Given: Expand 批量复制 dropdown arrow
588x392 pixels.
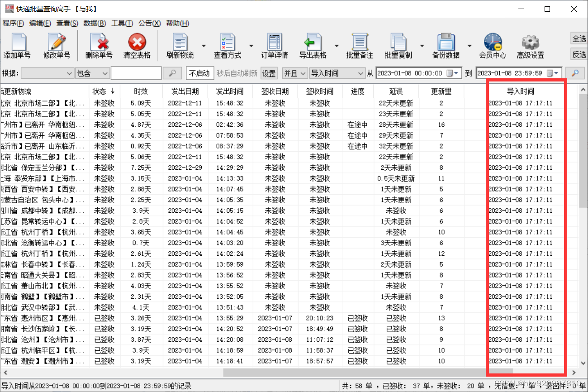Looking at the screenshot, I should click(422, 46).
